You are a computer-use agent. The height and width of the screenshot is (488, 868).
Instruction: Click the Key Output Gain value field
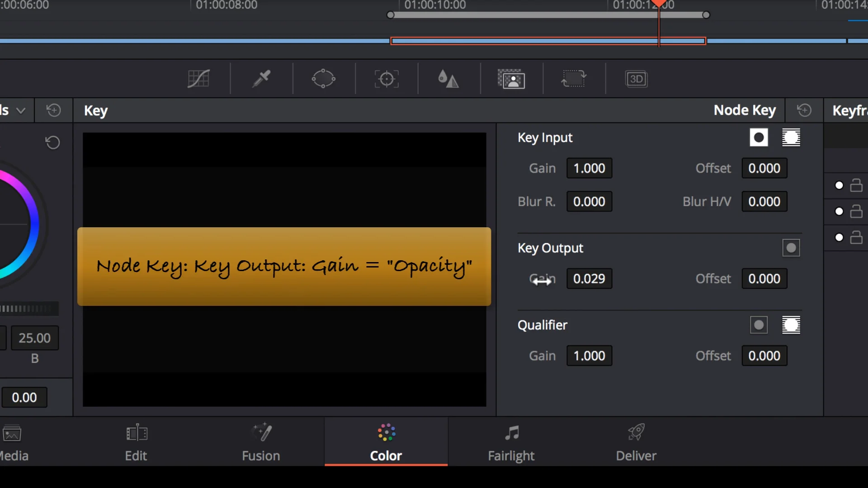(589, 279)
